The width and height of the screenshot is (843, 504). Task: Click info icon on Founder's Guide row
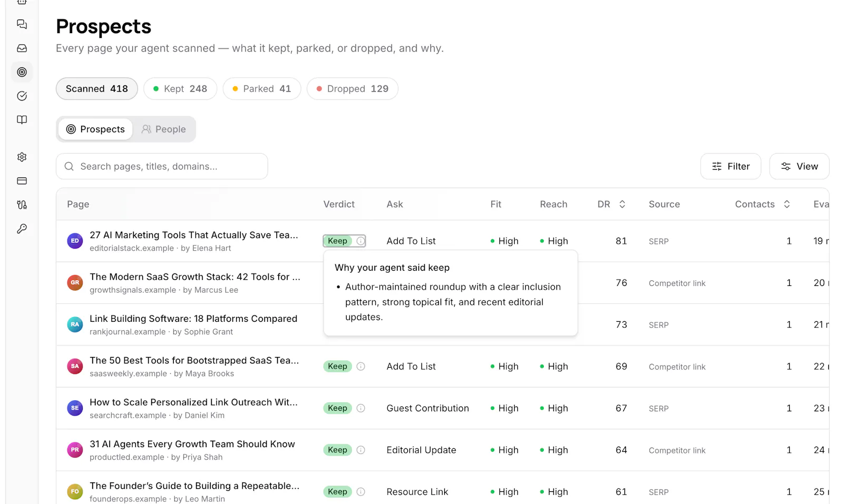pyautogui.click(x=360, y=491)
